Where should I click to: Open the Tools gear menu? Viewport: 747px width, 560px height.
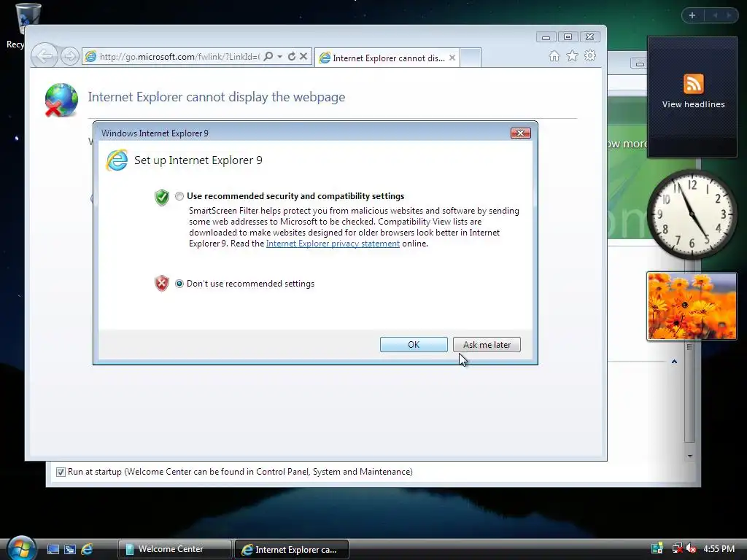[590, 55]
